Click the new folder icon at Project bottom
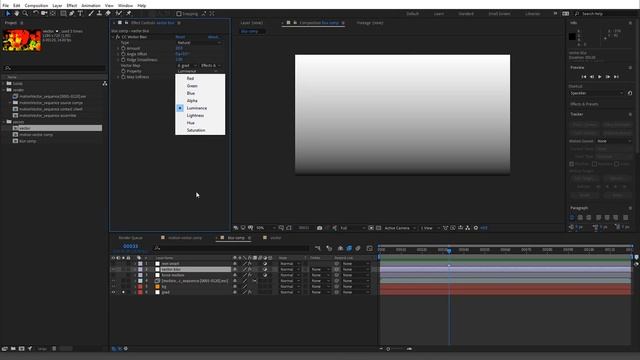The width and height of the screenshot is (640, 360). point(13,349)
